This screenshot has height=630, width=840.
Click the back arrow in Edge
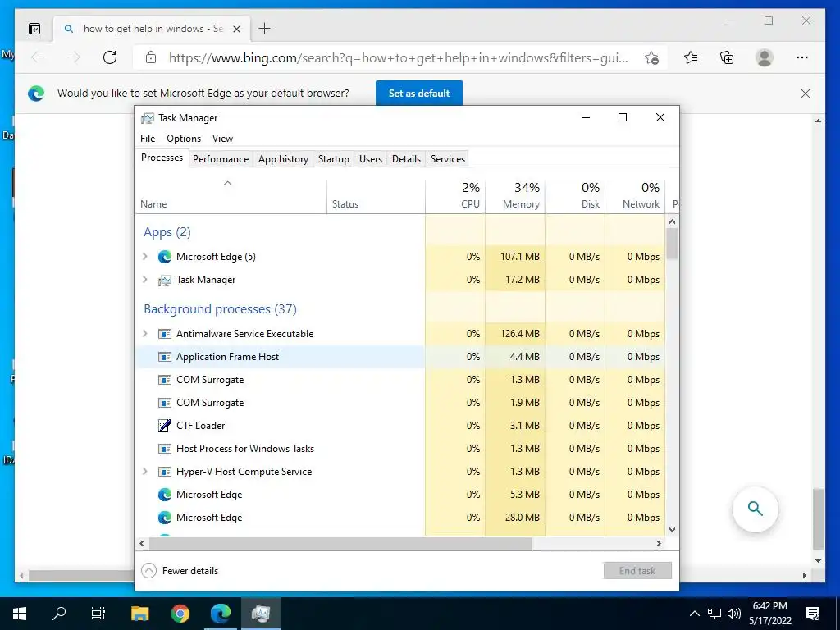click(38, 57)
